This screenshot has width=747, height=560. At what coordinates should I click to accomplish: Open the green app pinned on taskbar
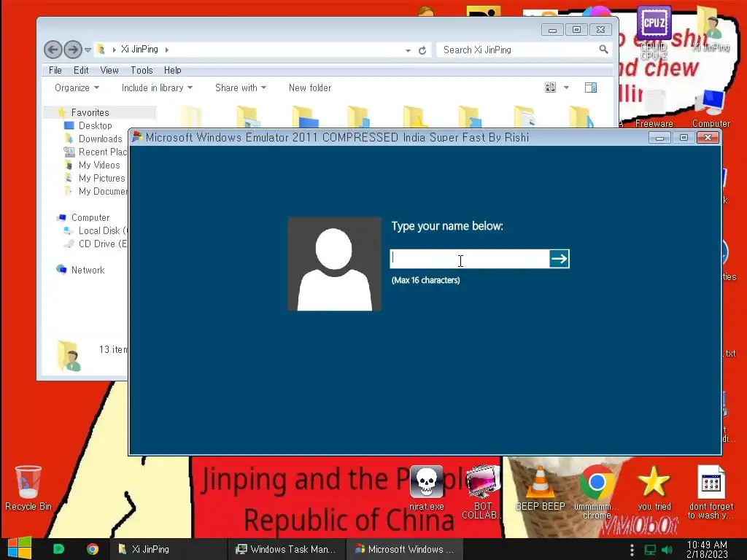tap(58, 549)
